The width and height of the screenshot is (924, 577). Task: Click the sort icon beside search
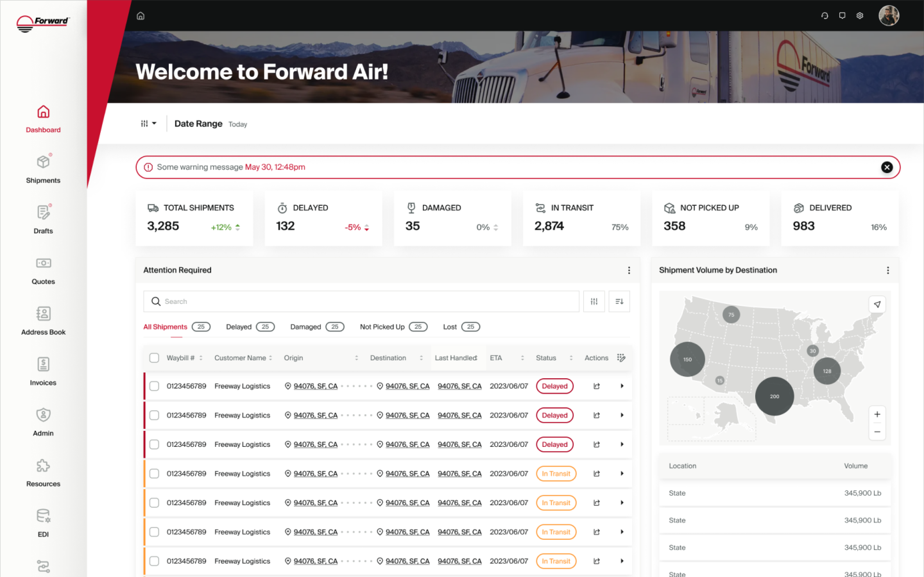(x=619, y=301)
